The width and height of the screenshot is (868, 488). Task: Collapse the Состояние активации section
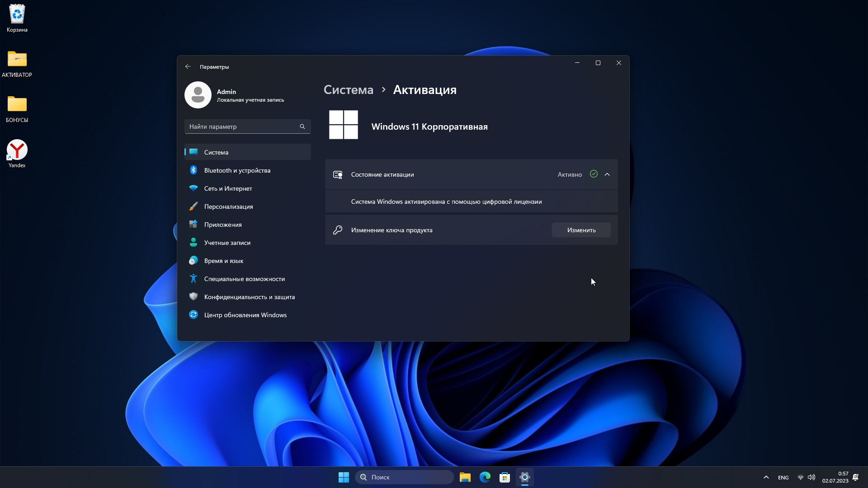[x=607, y=174]
